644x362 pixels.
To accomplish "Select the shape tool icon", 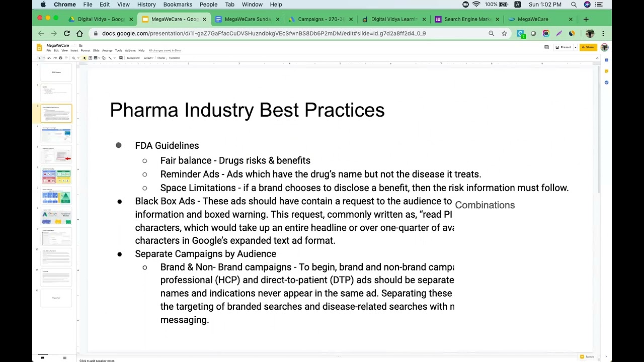I will [104, 58].
